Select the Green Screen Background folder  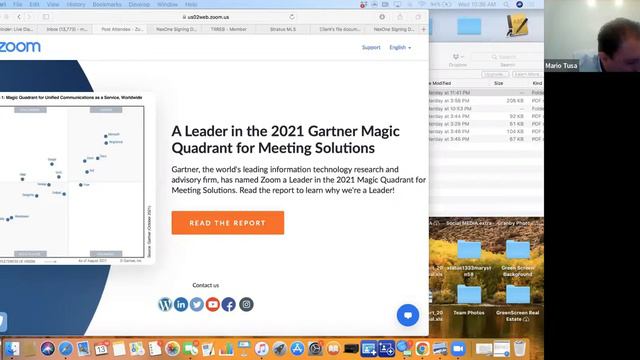(x=518, y=258)
